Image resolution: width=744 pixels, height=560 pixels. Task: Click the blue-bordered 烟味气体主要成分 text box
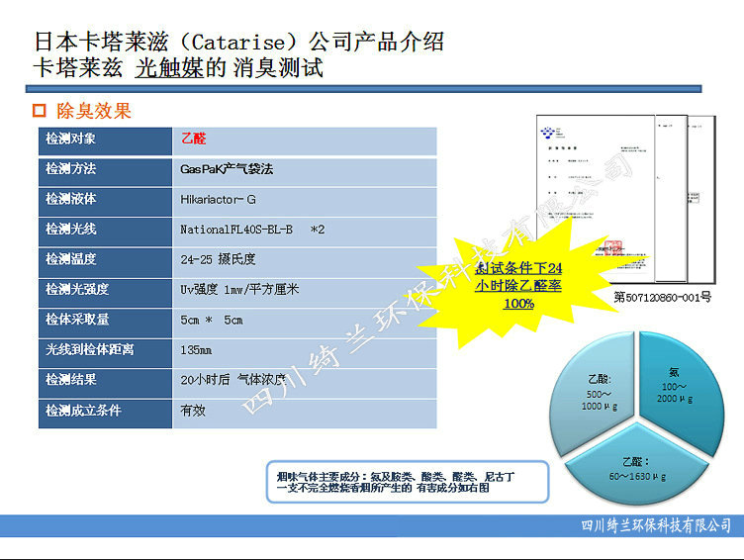tap(407, 483)
